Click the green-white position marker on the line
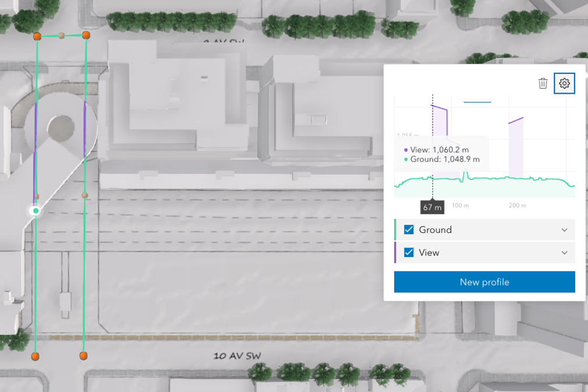Image resolution: width=588 pixels, height=392 pixels. pos(36,210)
